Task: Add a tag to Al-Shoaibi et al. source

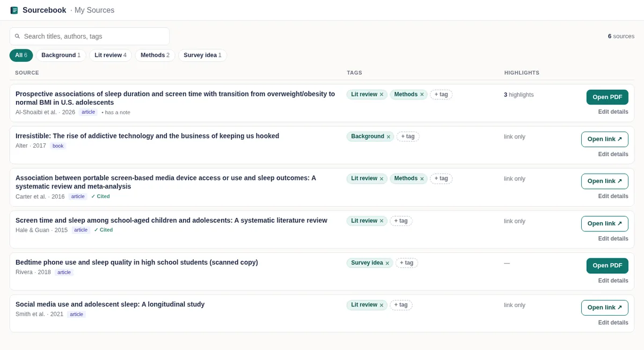Action: pyautogui.click(x=441, y=94)
